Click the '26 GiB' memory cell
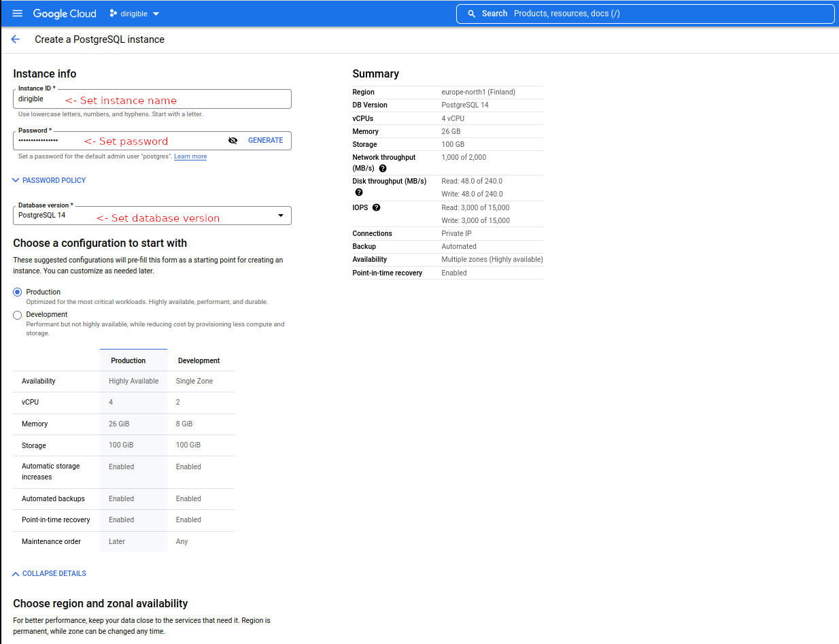This screenshot has width=839, height=644. 119,424
